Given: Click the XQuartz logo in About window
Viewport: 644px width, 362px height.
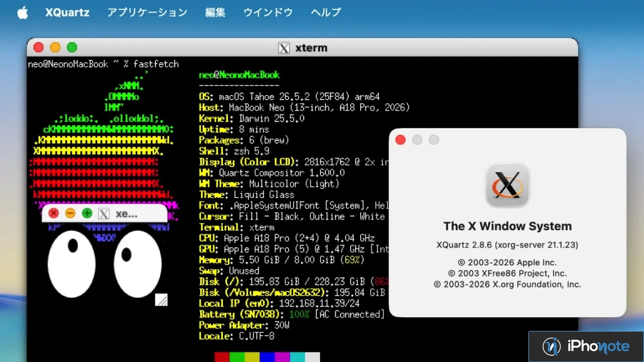Looking at the screenshot, I should click(508, 185).
